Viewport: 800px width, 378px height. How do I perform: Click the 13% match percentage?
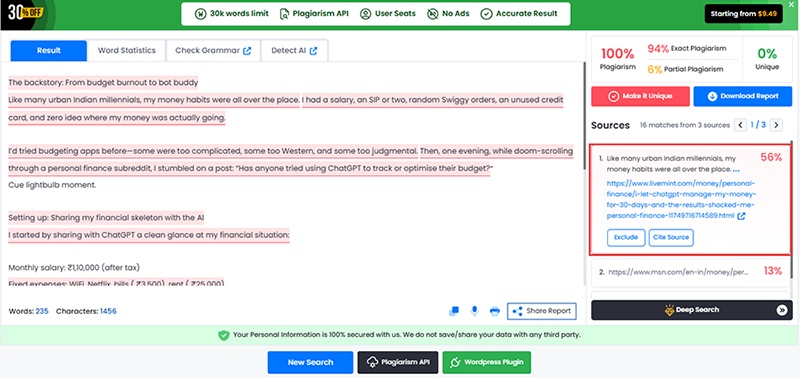pos(772,271)
